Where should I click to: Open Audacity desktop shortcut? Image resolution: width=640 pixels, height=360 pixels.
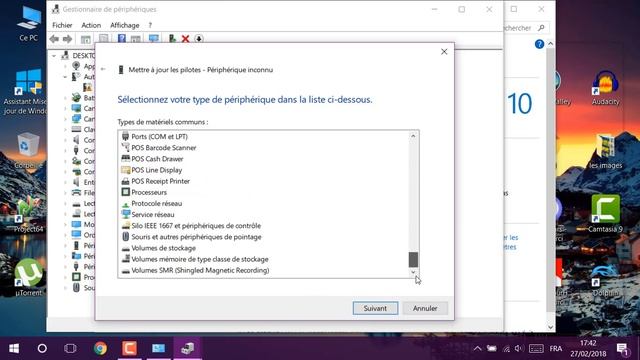605,87
